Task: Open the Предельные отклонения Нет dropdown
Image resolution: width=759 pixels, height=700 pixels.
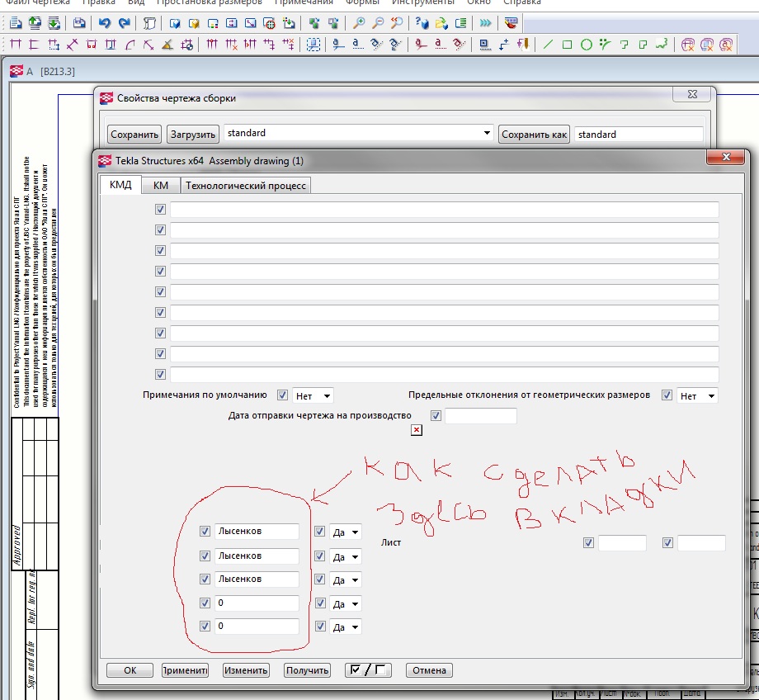Action: tap(697, 396)
